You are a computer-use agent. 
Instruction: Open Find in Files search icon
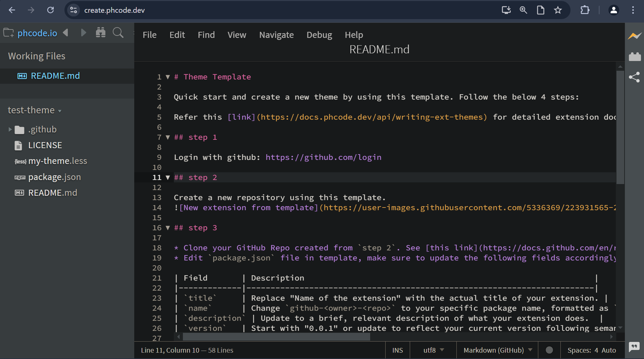pyautogui.click(x=118, y=33)
